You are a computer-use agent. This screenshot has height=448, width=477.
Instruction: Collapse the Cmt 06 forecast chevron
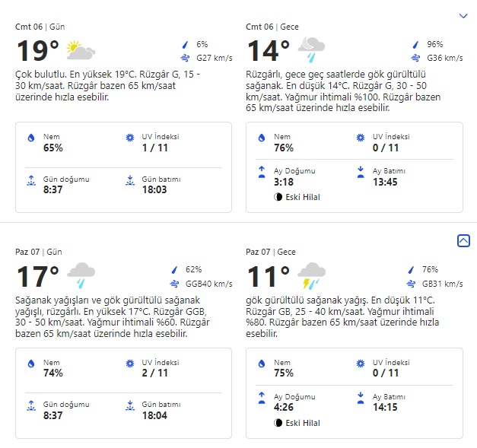click(x=463, y=15)
